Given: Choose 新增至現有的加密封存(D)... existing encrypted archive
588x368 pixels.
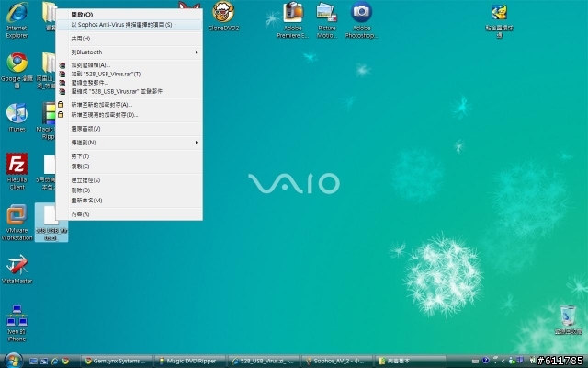Looking at the screenshot, I should point(129,115).
